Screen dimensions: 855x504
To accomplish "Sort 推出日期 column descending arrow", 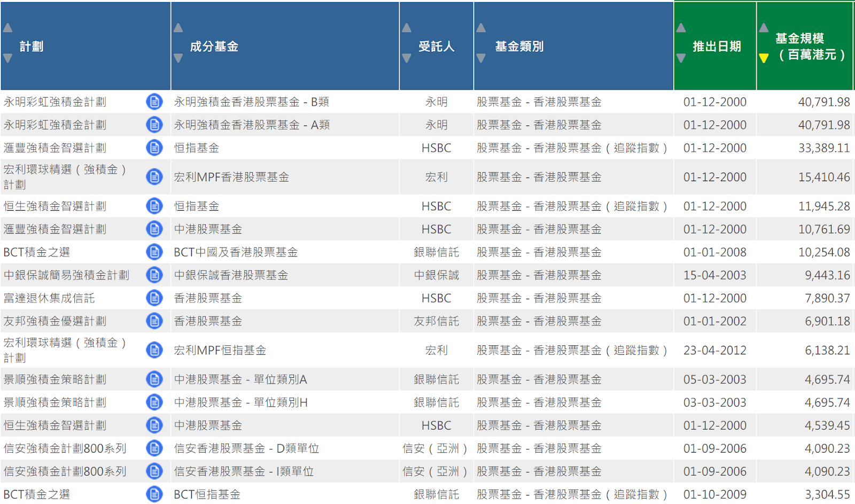I will 681,58.
